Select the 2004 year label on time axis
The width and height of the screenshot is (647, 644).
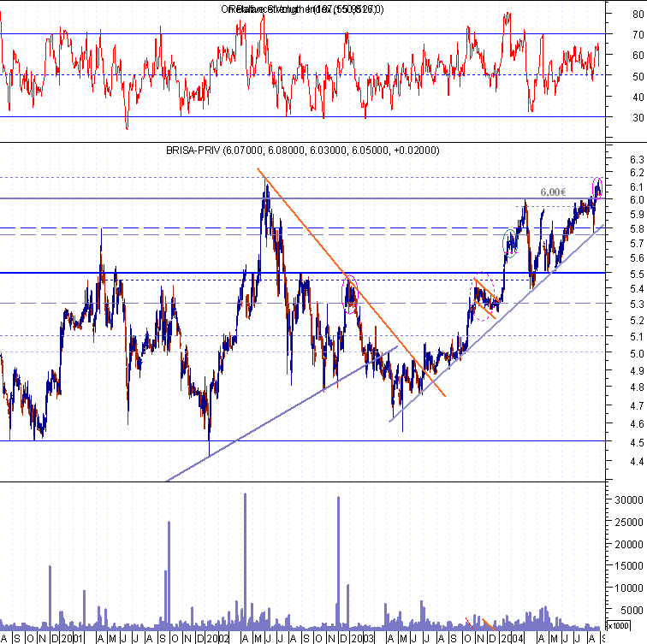(512, 639)
